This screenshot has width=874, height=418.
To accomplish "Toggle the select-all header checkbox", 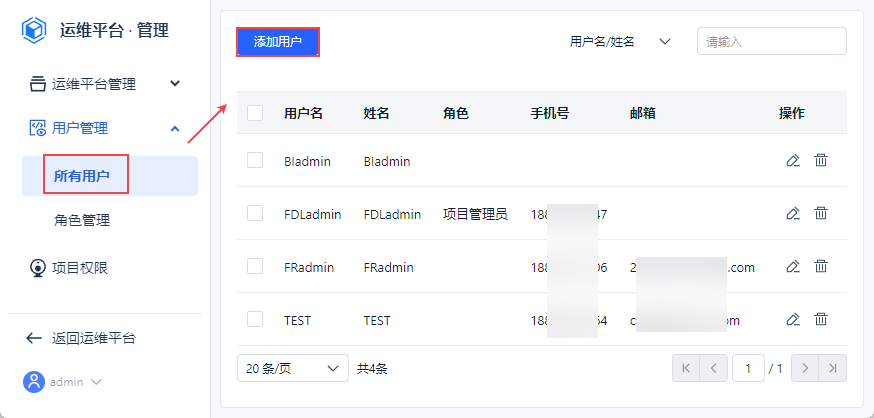I will click(255, 113).
